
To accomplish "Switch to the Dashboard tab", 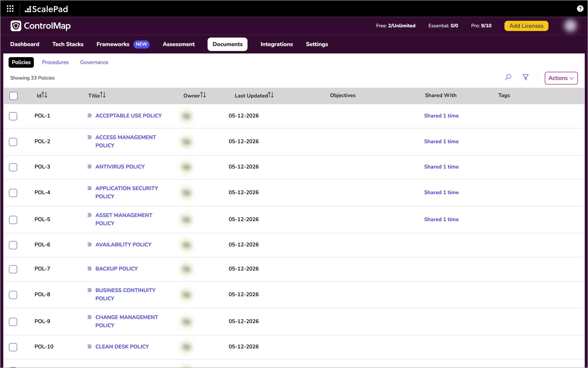I will [25, 44].
